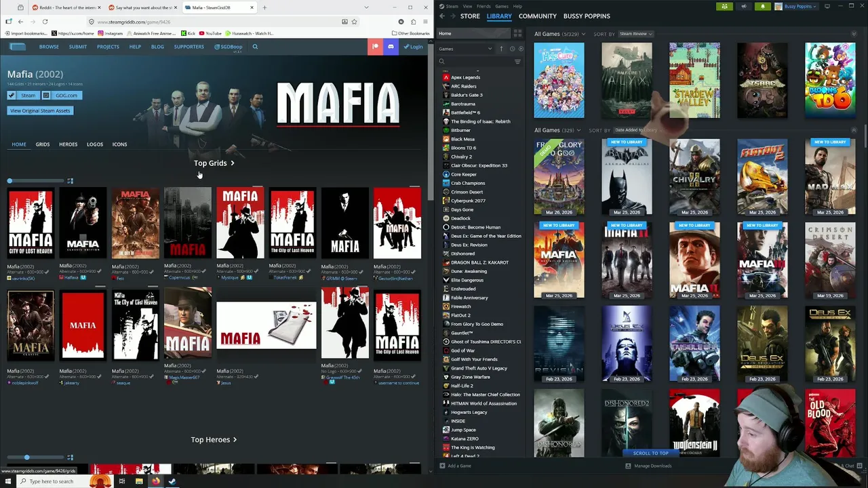Click Steam's announcements megaphone icon
Screen dimensions: 868x488
click(x=743, y=6)
